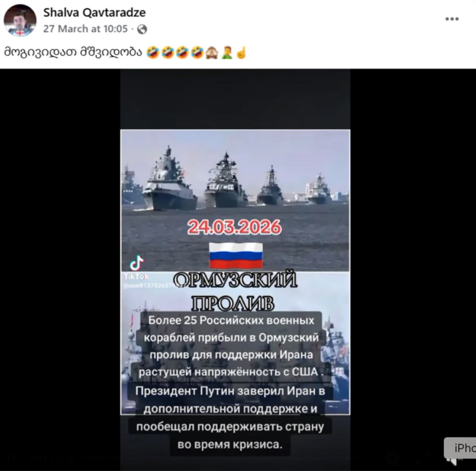Image resolution: width=476 pixels, height=471 pixels.
Task: Click the Russian flag graphic
Action: [x=236, y=257]
